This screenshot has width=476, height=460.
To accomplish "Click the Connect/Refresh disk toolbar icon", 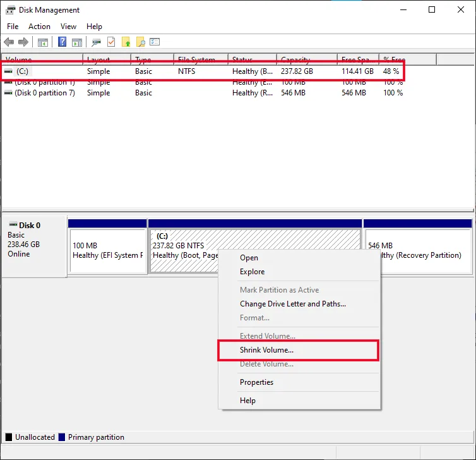I will pos(96,42).
